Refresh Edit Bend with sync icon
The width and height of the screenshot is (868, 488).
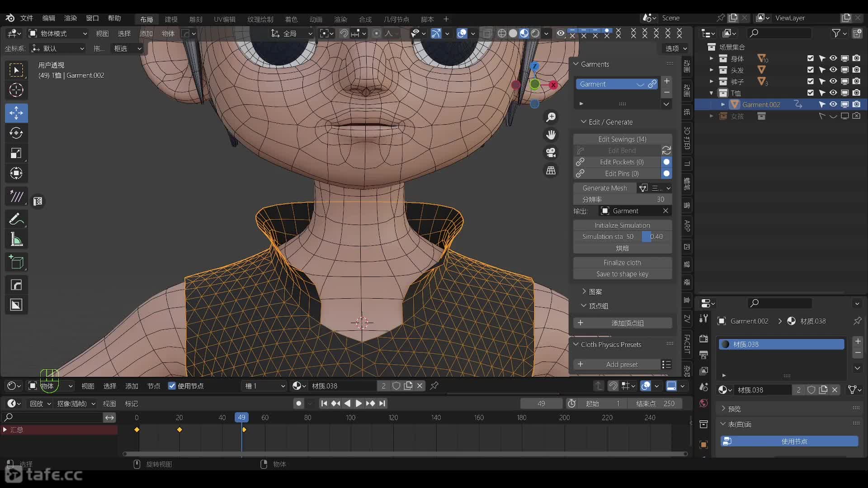coord(666,150)
